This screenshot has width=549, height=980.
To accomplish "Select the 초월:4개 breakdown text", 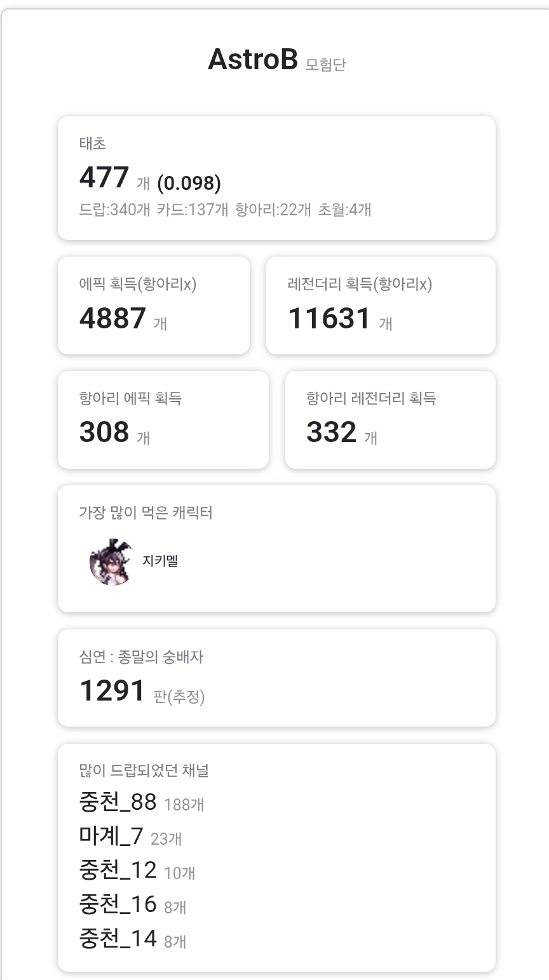I will coord(344,210).
